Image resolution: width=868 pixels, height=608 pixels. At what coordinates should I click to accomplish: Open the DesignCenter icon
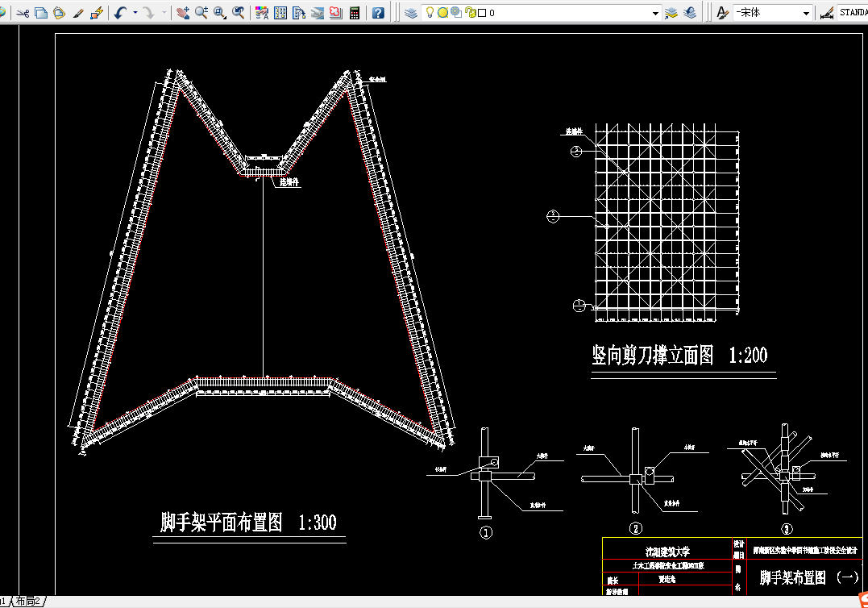click(280, 13)
